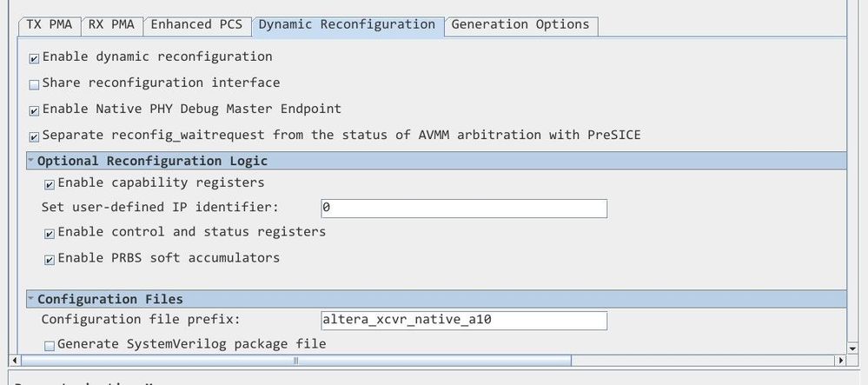Click the user-defined IP identifier field

pos(463,209)
